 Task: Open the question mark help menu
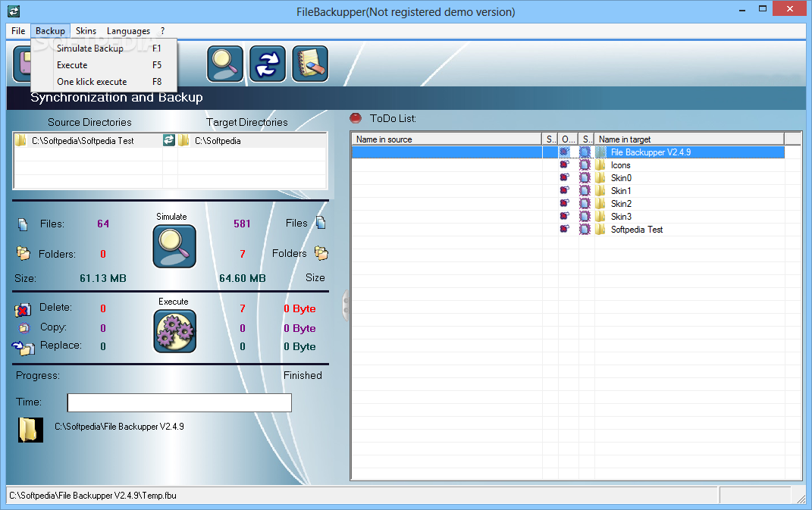click(x=162, y=31)
